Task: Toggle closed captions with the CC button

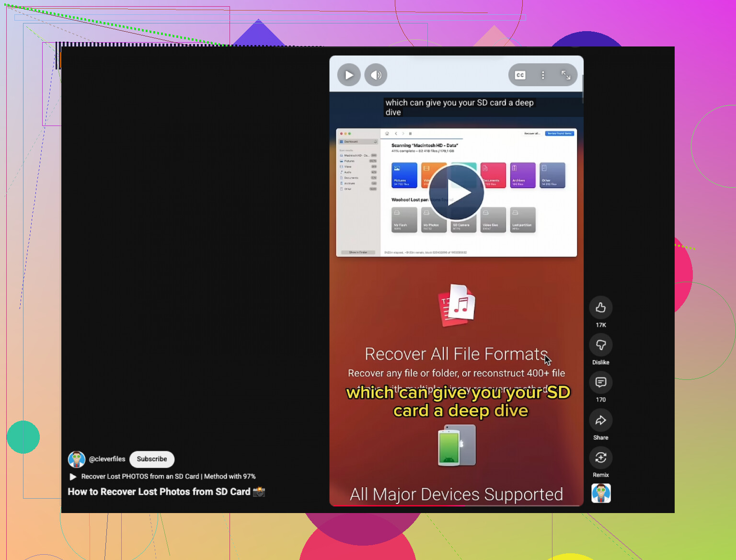Action: (520, 75)
